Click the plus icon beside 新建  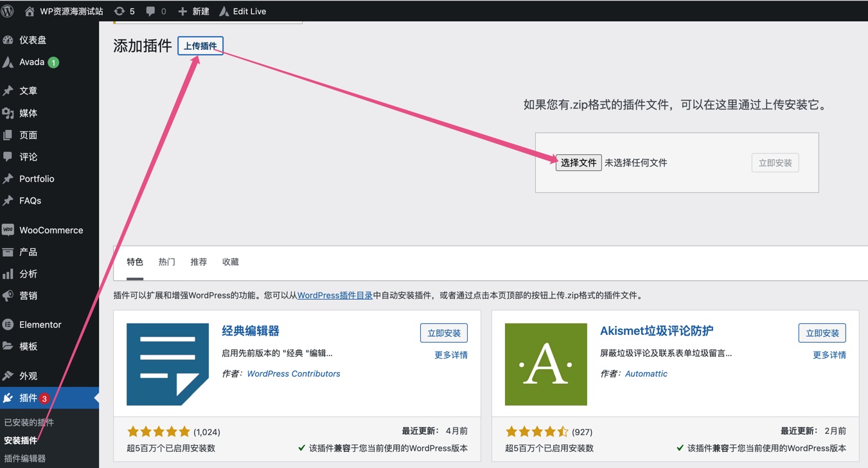tap(182, 11)
